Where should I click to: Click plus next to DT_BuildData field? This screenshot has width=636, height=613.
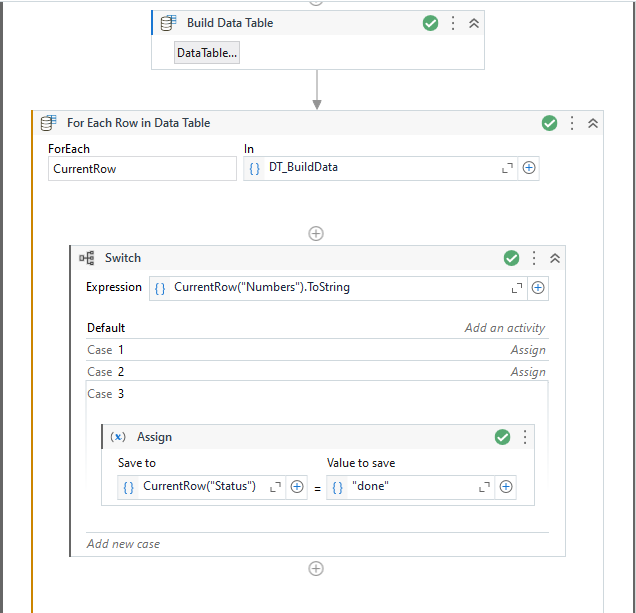(529, 168)
